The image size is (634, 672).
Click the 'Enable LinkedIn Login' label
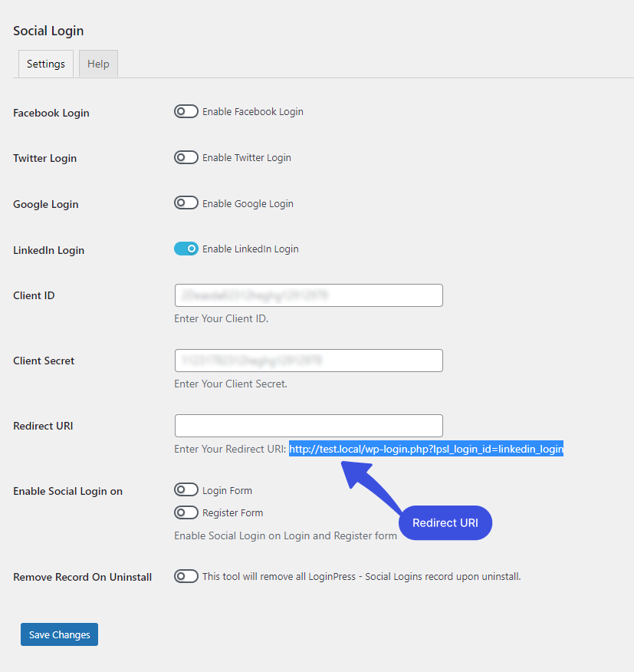coord(251,249)
